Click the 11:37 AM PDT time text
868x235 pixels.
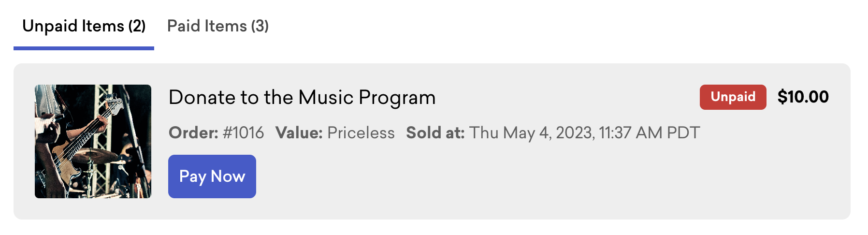coord(649,132)
